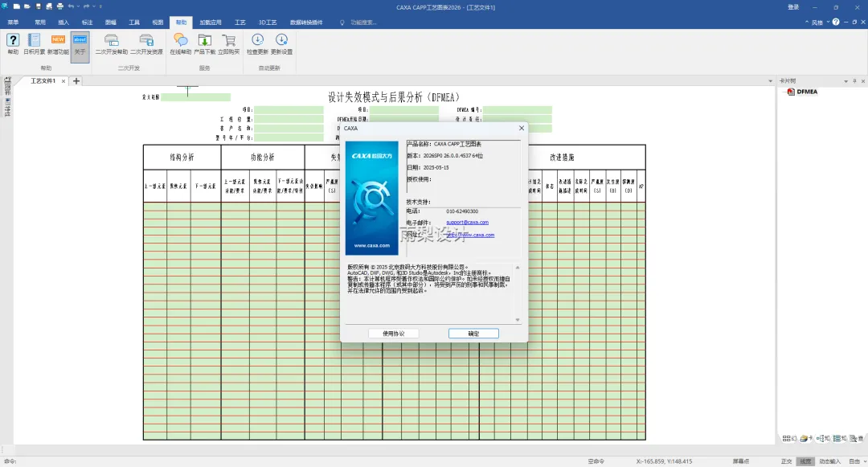Collapse the ribbon with the caret arrow
Screen dimensions: 868x467
coord(807,23)
